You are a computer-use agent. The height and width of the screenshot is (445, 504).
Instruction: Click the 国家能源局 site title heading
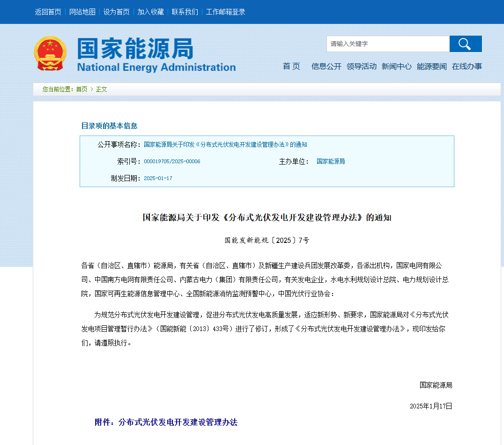[135, 49]
